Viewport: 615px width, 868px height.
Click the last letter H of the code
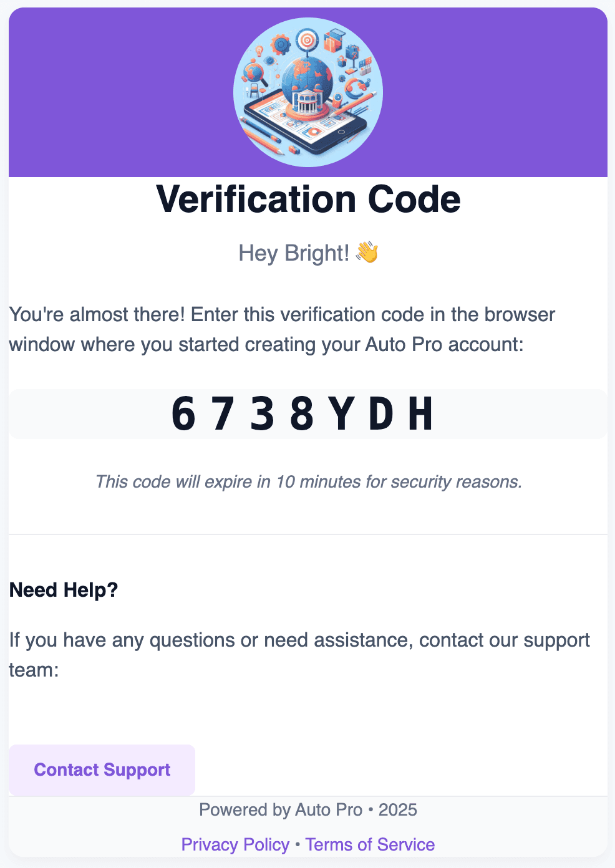pyautogui.click(x=420, y=414)
